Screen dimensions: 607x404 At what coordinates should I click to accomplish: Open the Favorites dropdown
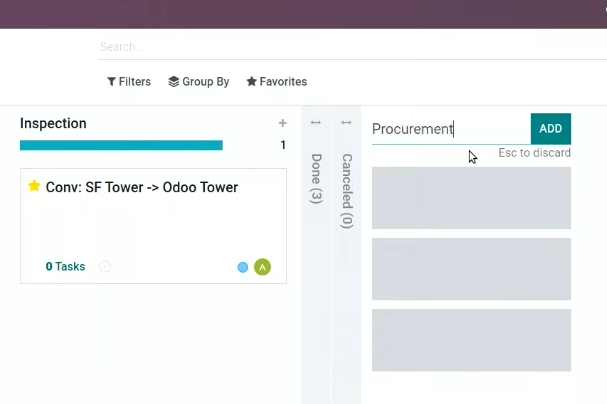[x=277, y=82]
